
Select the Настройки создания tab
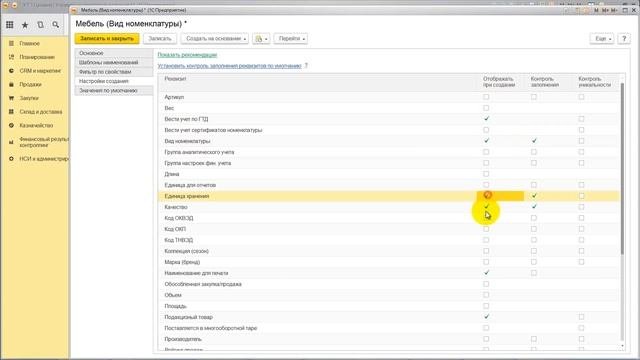click(x=114, y=81)
